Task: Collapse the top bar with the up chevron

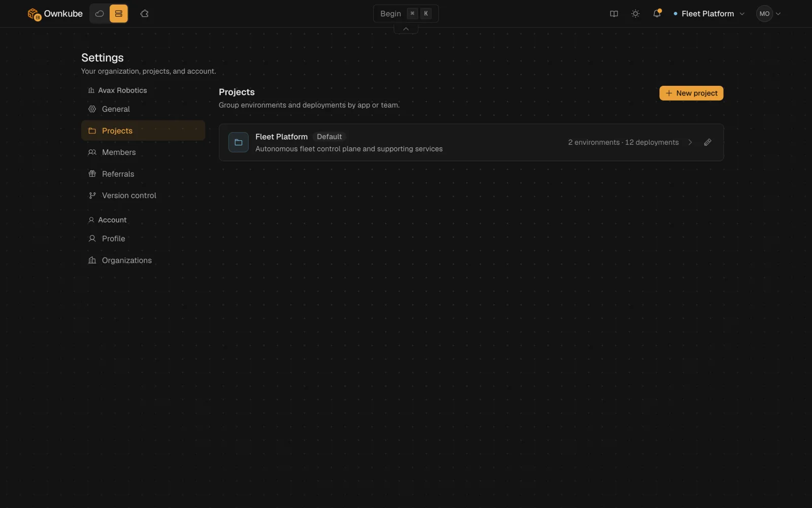Action: (406, 29)
